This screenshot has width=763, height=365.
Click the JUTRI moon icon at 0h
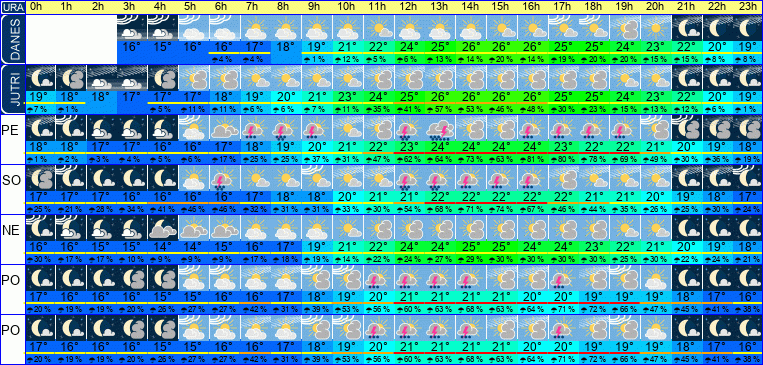39,77
